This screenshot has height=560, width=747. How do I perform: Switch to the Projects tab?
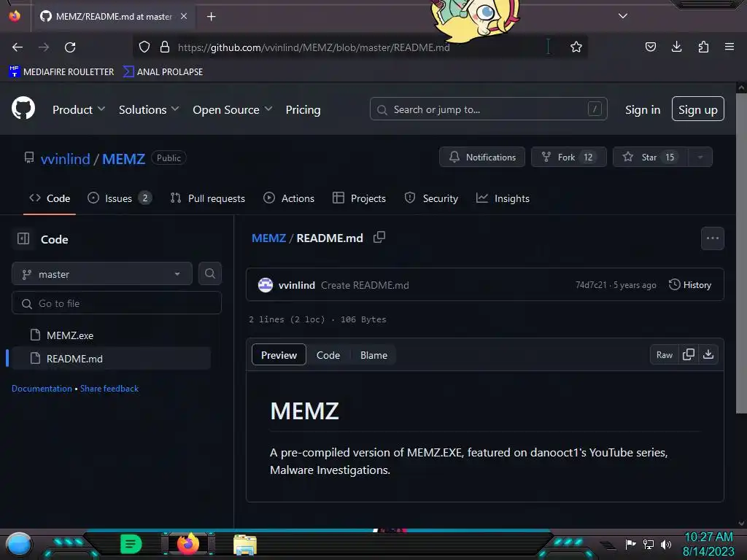click(x=359, y=198)
